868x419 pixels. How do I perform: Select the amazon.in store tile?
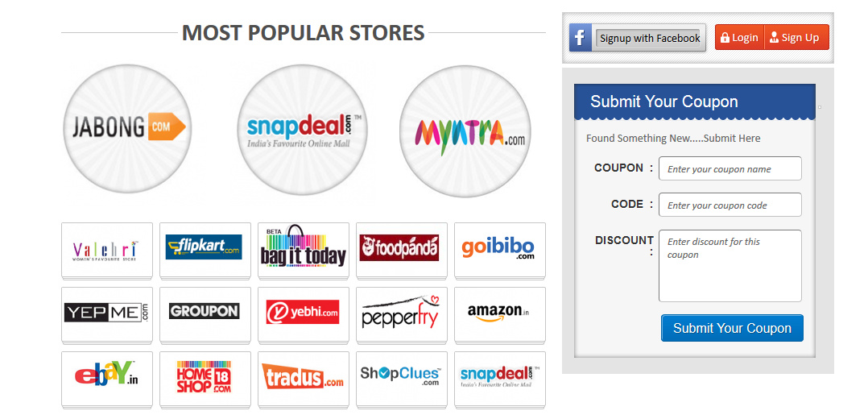[500, 313]
